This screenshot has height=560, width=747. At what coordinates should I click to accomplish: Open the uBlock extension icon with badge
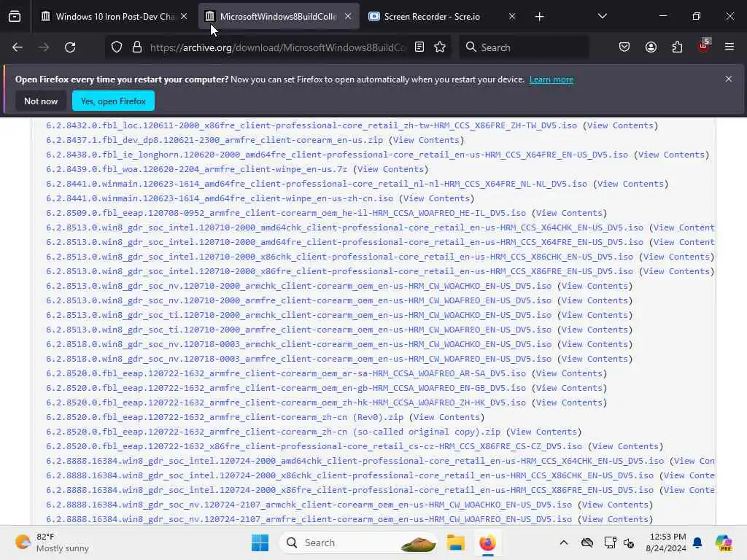tap(704, 46)
